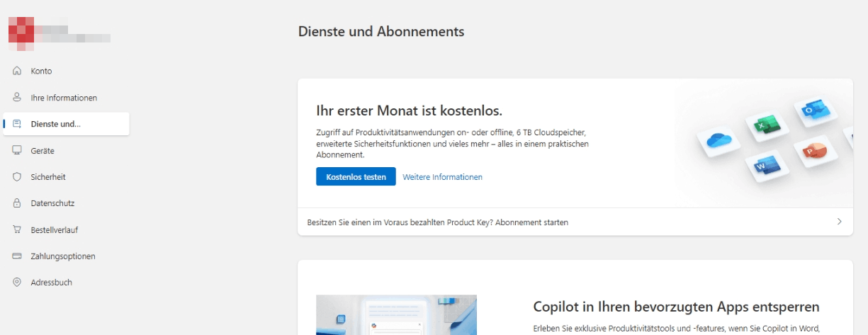The width and height of the screenshot is (868, 335).
Task: Click the Datenschutz lock icon
Action: (x=18, y=203)
